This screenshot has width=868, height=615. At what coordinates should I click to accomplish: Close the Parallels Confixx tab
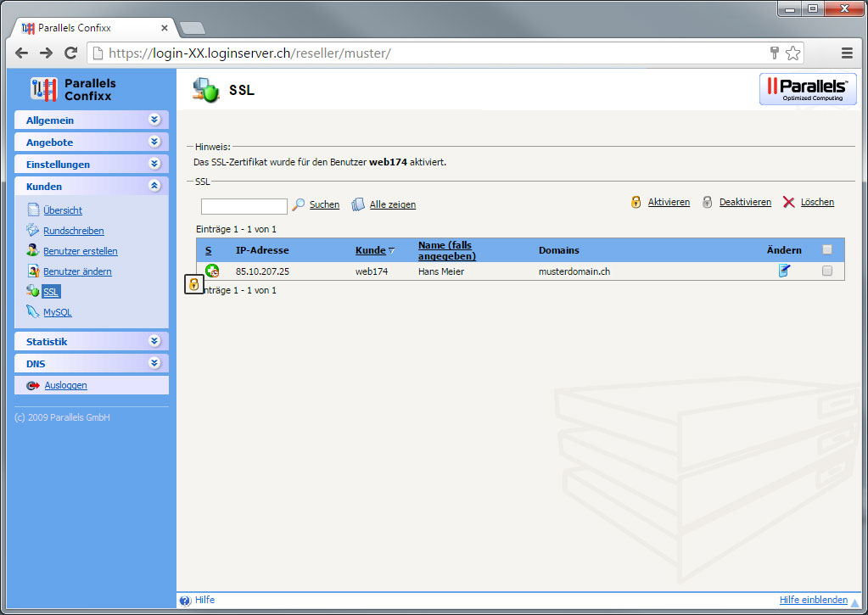click(x=165, y=28)
